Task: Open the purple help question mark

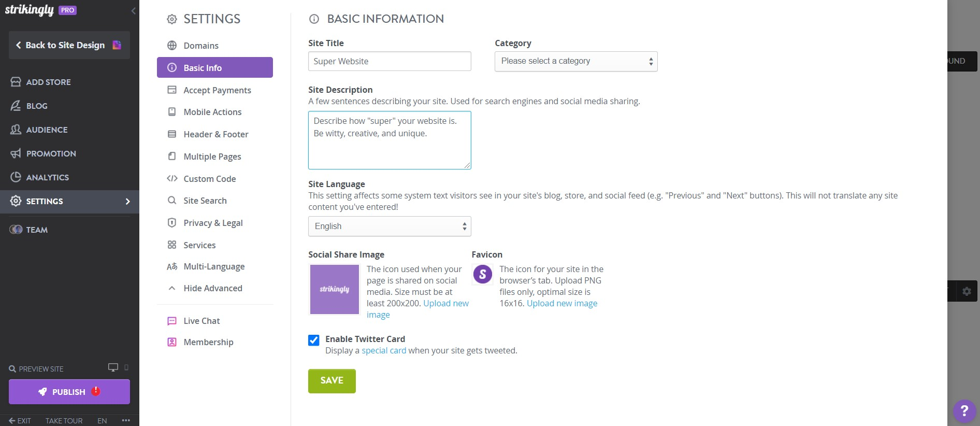Action: point(964,411)
